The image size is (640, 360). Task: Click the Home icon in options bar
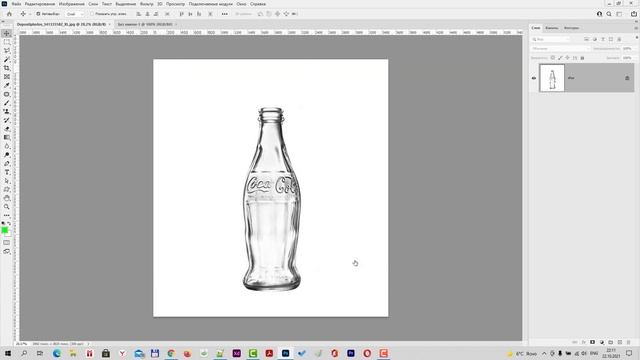point(9,14)
